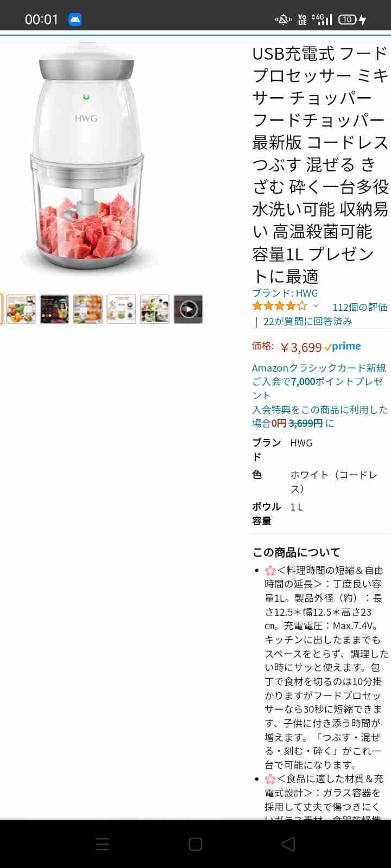This screenshot has width=391, height=868.
Task: Visit the ブランド: HWG brand link
Action: coord(285,293)
